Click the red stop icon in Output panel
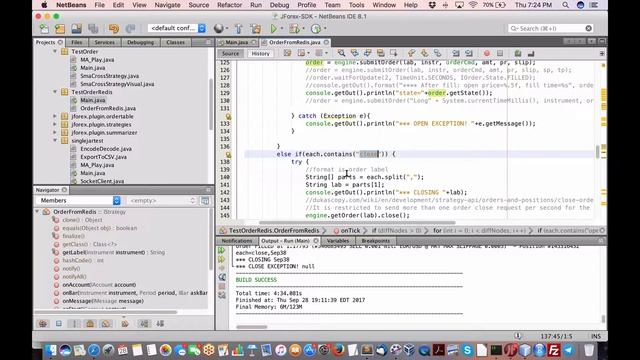The image size is (640, 360). tap(222, 286)
